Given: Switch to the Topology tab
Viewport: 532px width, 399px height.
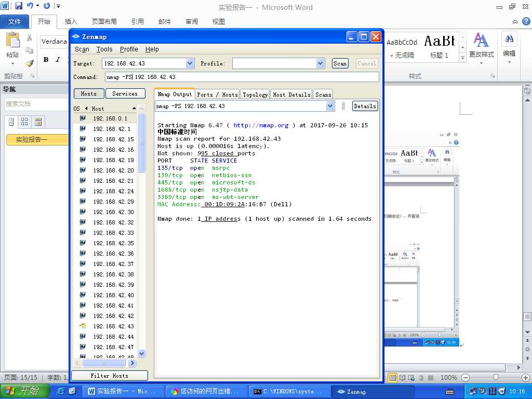Looking at the screenshot, I should click(255, 95).
